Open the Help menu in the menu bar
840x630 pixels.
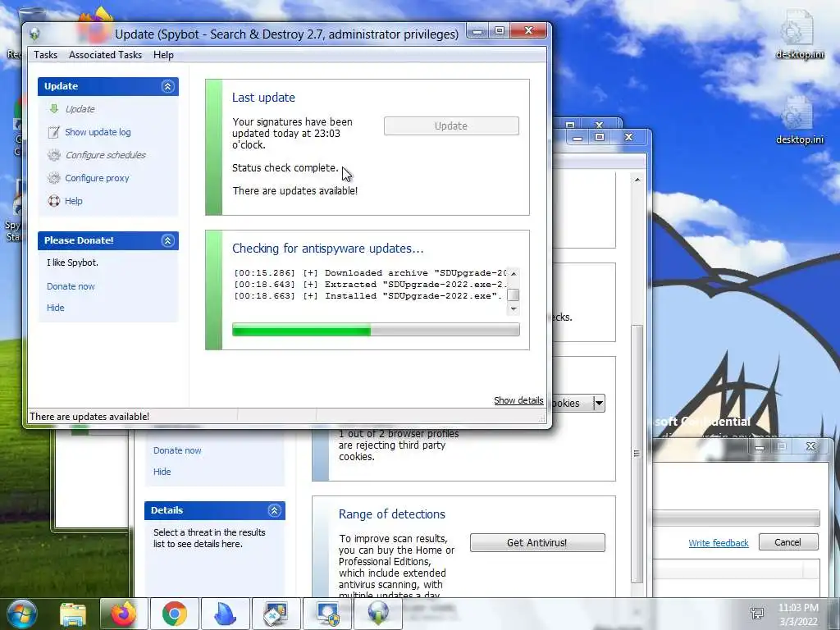[163, 55]
